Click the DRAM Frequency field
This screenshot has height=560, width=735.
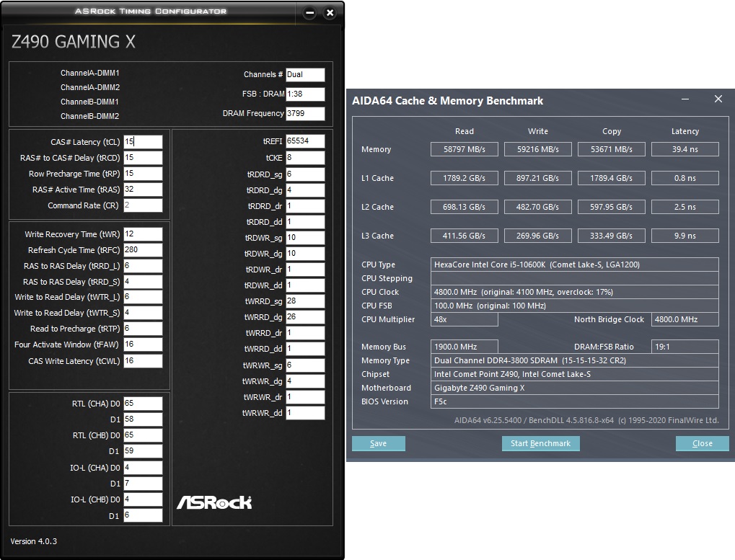(x=305, y=113)
